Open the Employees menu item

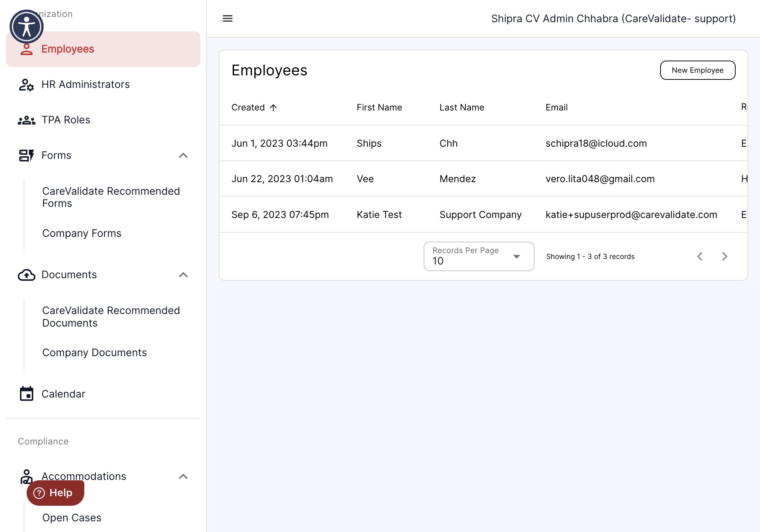[103, 49]
